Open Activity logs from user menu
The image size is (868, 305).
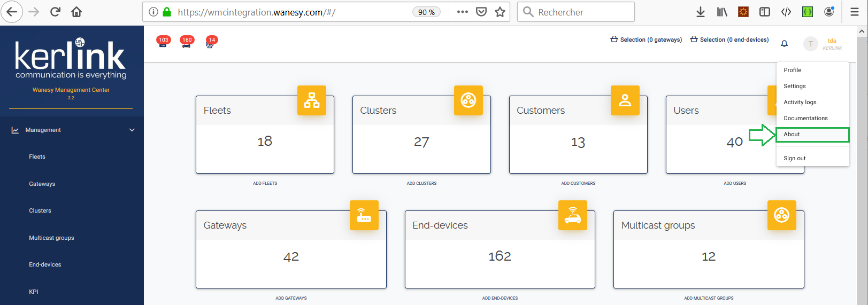[x=800, y=102]
